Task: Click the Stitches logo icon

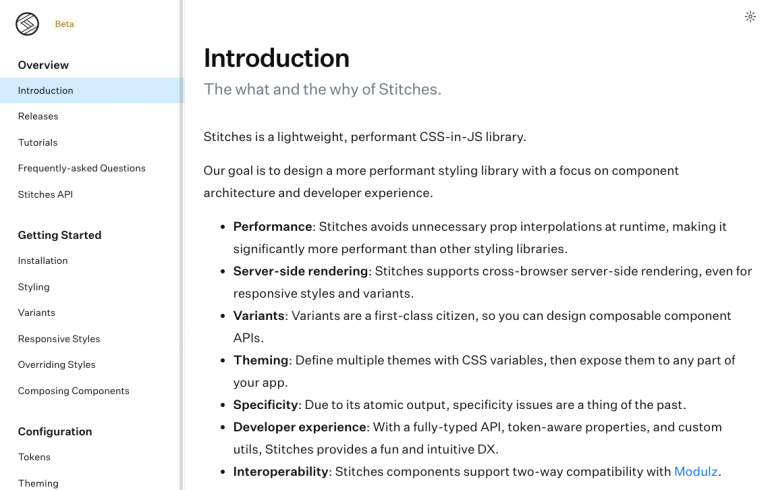Action: point(27,24)
